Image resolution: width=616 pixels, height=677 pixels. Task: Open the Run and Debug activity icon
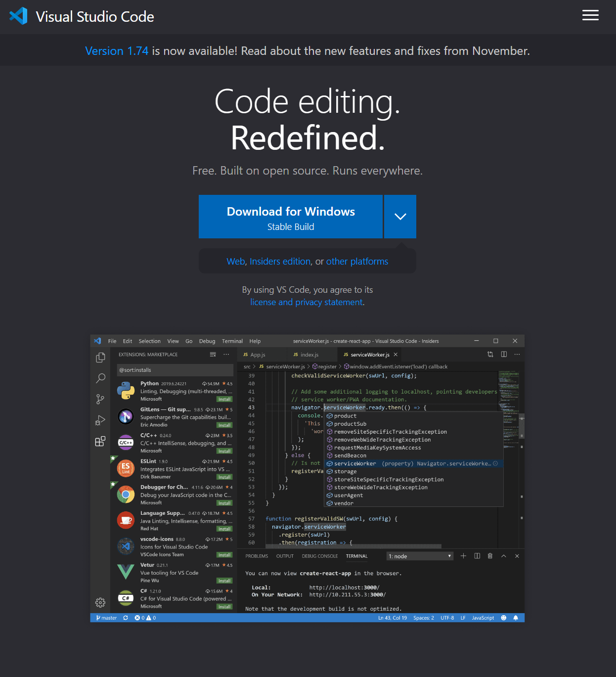(x=100, y=420)
